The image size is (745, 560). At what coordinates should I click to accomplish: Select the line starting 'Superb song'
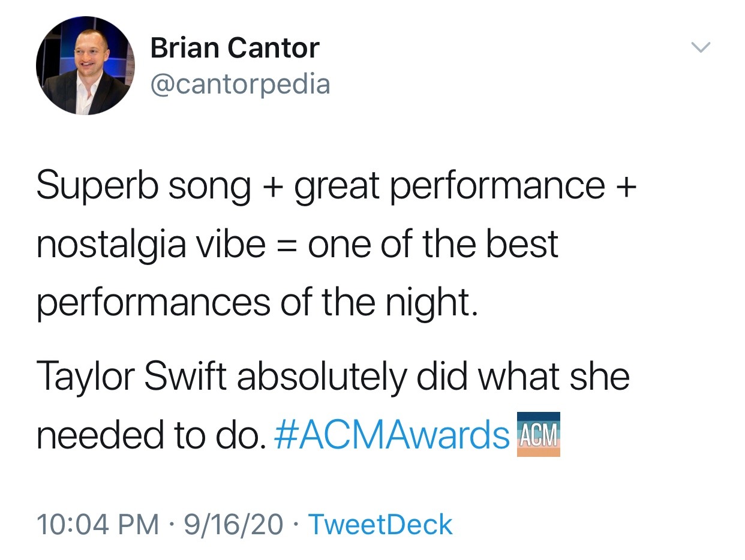pyautogui.click(x=337, y=187)
